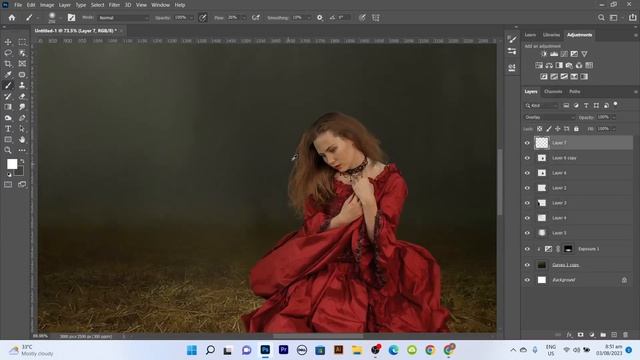Open the layer style fx menu

pos(569,335)
